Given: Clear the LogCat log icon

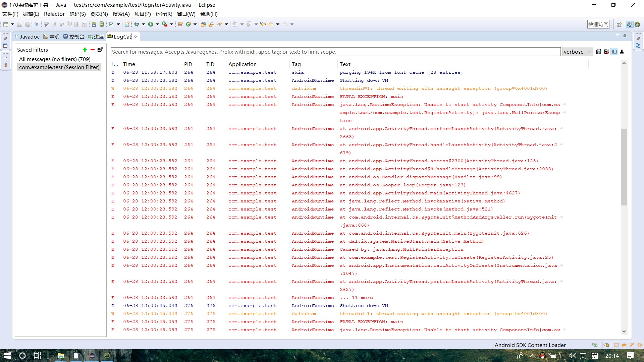Looking at the screenshot, I should 606,52.
